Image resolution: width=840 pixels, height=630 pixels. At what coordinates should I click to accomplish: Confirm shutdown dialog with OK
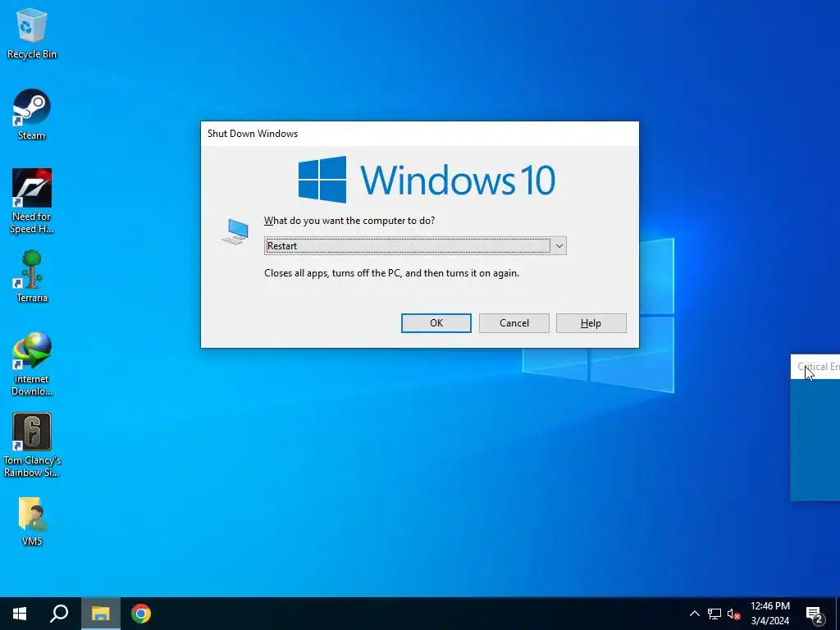436,323
